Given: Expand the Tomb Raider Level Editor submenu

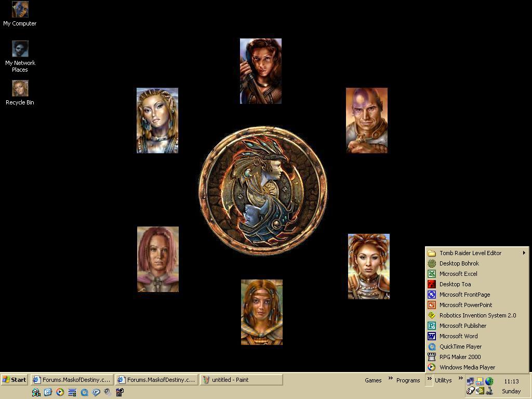Looking at the screenshot, I should click(x=471, y=253).
